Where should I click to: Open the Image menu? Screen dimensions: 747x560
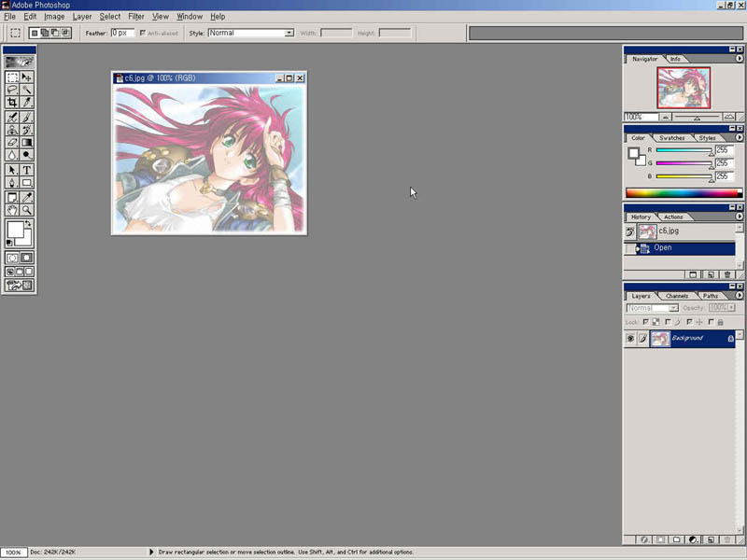[x=54, y=16]
